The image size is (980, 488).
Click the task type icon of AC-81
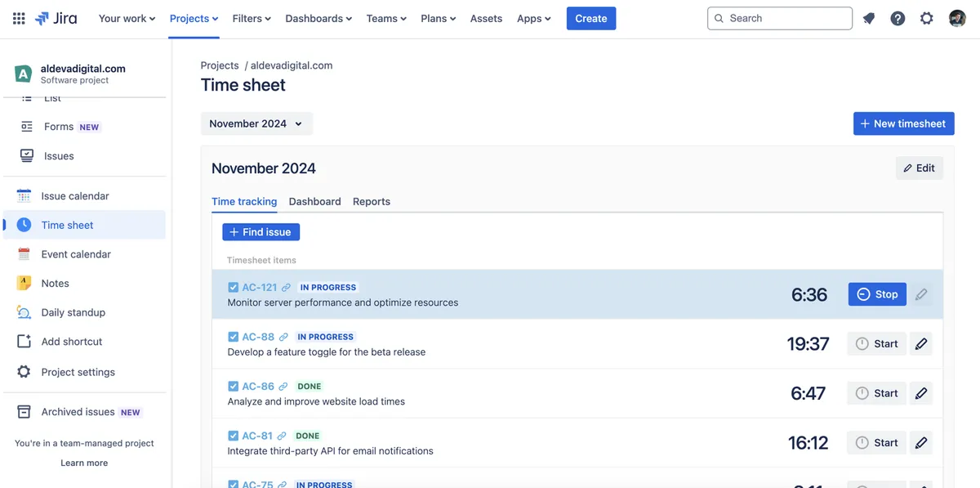(233, 436)
